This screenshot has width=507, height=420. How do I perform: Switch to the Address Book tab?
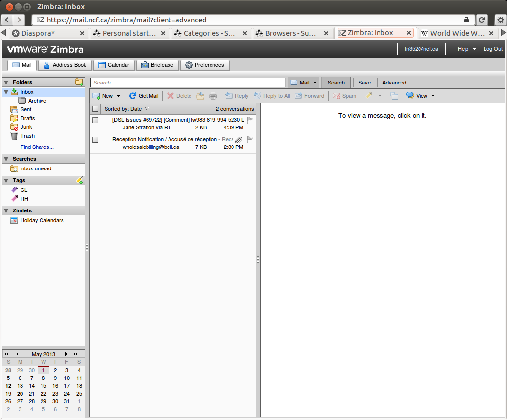(x=65, y=65)
